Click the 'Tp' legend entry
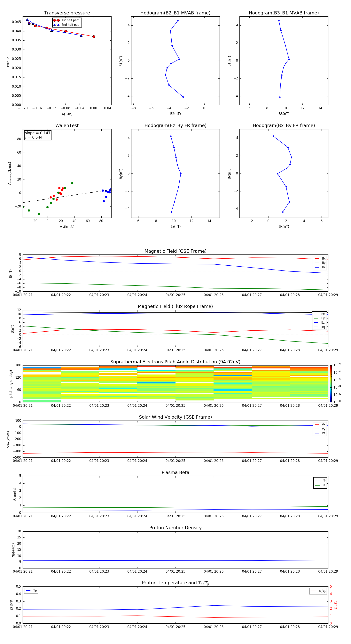 coord(31,591)
